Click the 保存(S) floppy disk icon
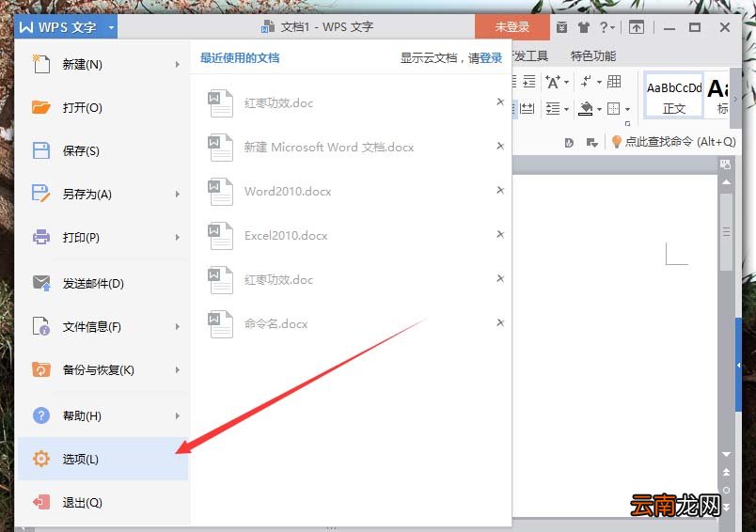The width and height of the screenshot is (756, 532). point(41,150)
